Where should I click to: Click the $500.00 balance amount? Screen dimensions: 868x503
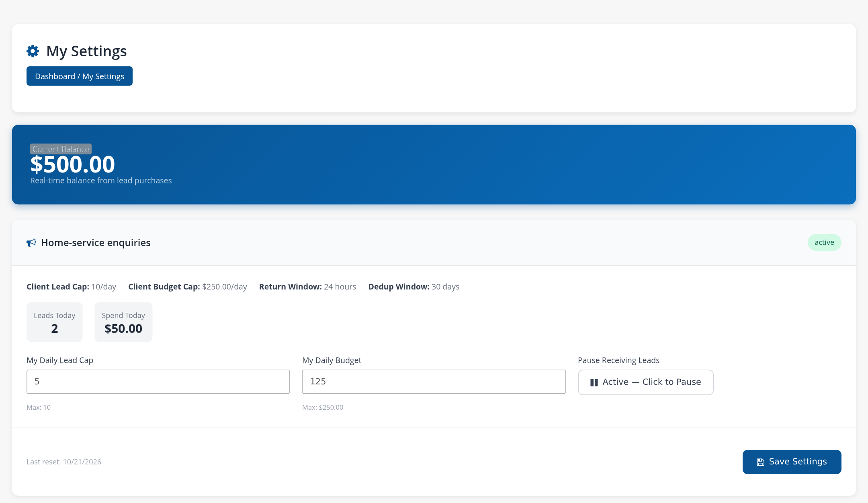pyautogui.click(x=73, y=164)
